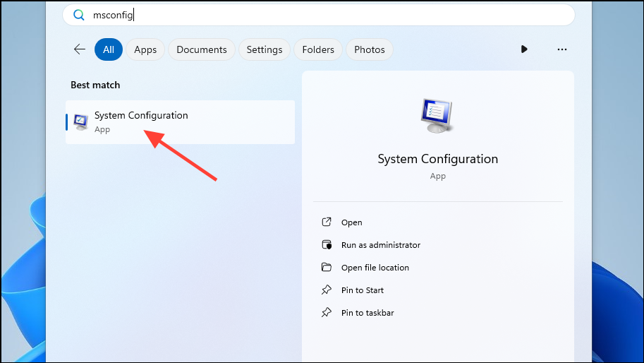The image size is (644, 363).
Task: Click the System Configuration result icon
Action: click(x=81, y=122)
